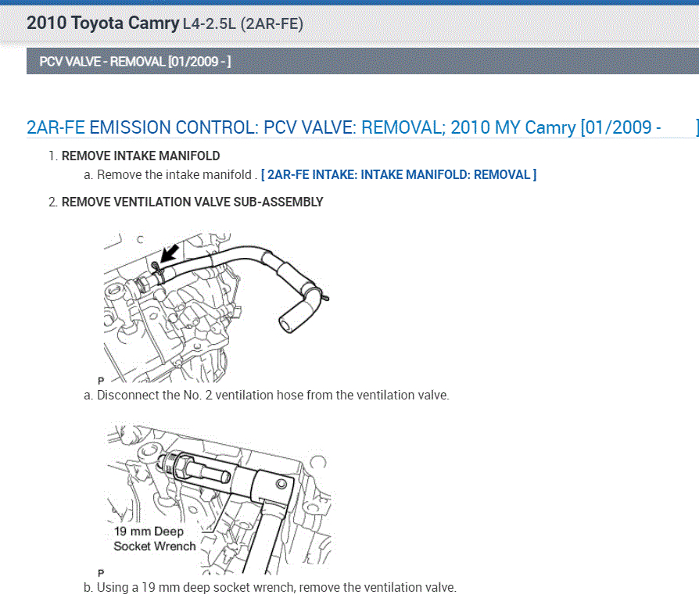Viewport: 699px width, 616px height.
Task: Click the ventilation hose disconnect illustration
Action: point(217,307)
